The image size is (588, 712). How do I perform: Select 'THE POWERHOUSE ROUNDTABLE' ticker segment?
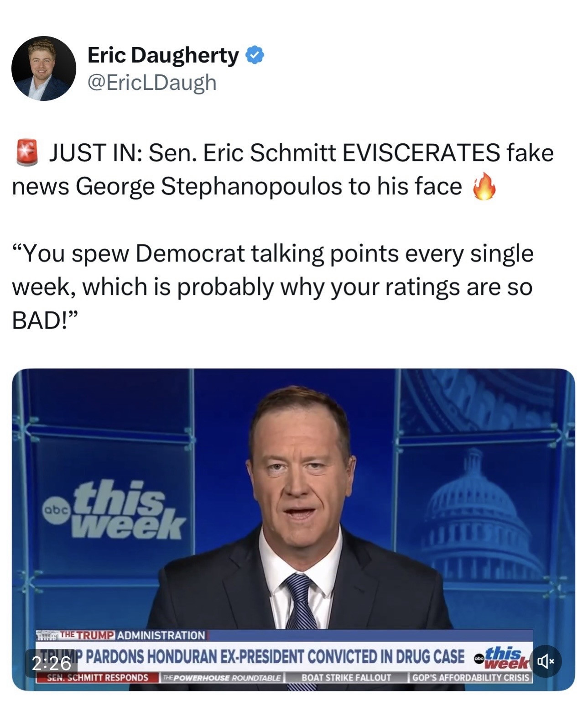coord(222,678)
